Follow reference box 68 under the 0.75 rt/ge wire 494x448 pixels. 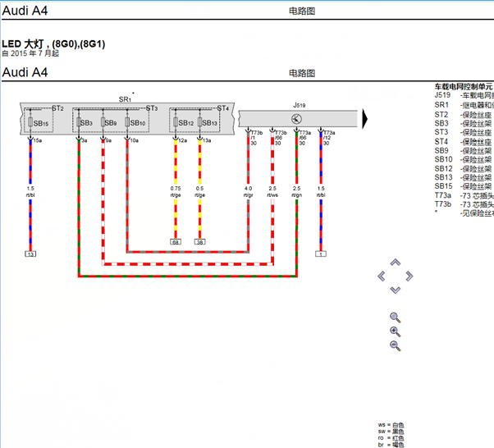coord(176,242)
